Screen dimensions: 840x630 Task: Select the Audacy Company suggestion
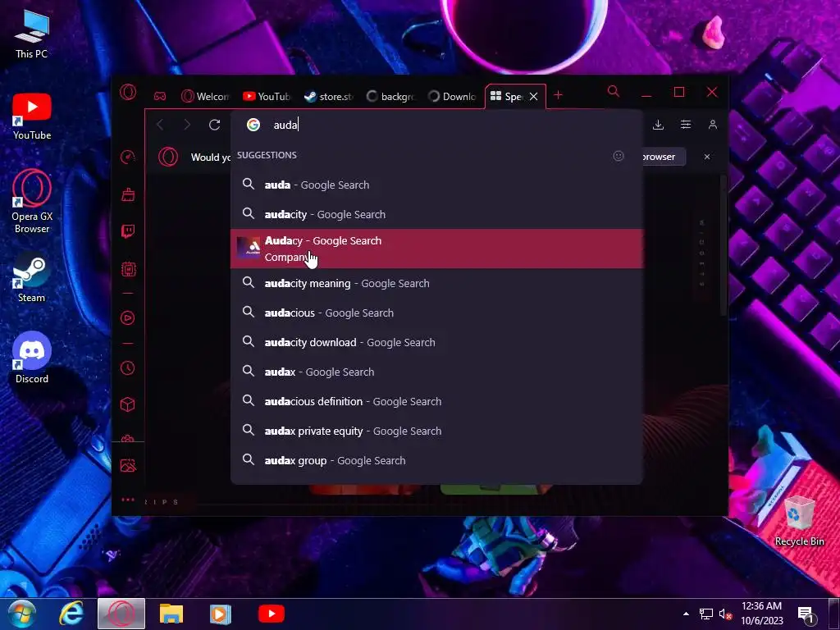[436, 249]
